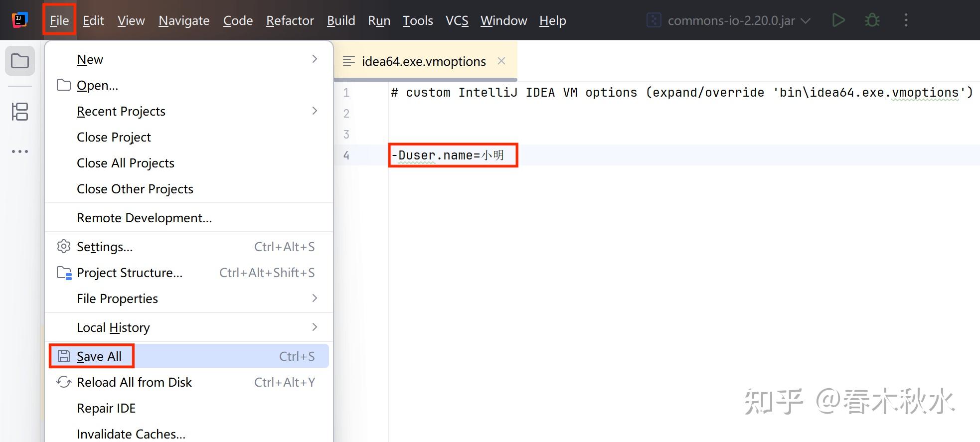Image resolution: width=980 pixels, height=442 pixels.
Task: Click the Reload All from Disk refresh icon
Action: point(63,382)
